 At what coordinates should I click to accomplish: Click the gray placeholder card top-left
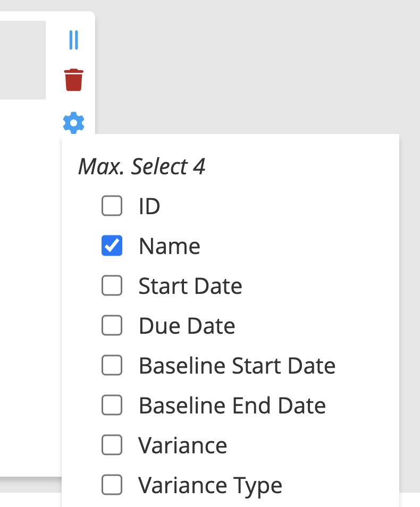(x=22, y=60)
